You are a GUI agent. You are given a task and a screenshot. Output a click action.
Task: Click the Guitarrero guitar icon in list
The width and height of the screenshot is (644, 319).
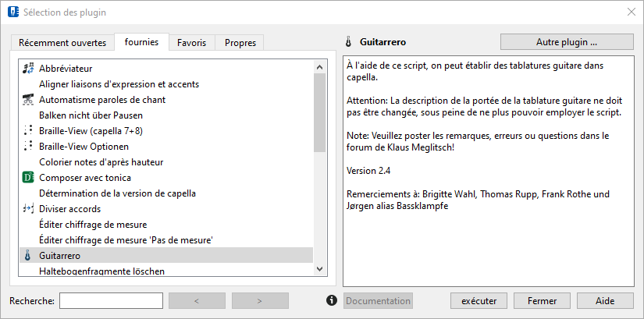[x=27, y=256]
